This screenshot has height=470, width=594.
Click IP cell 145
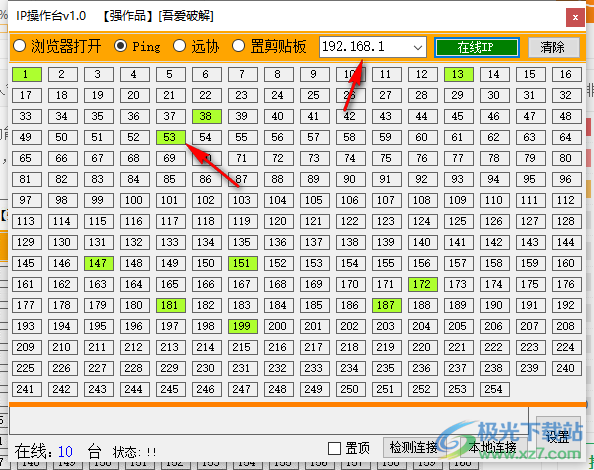point(27,263)
